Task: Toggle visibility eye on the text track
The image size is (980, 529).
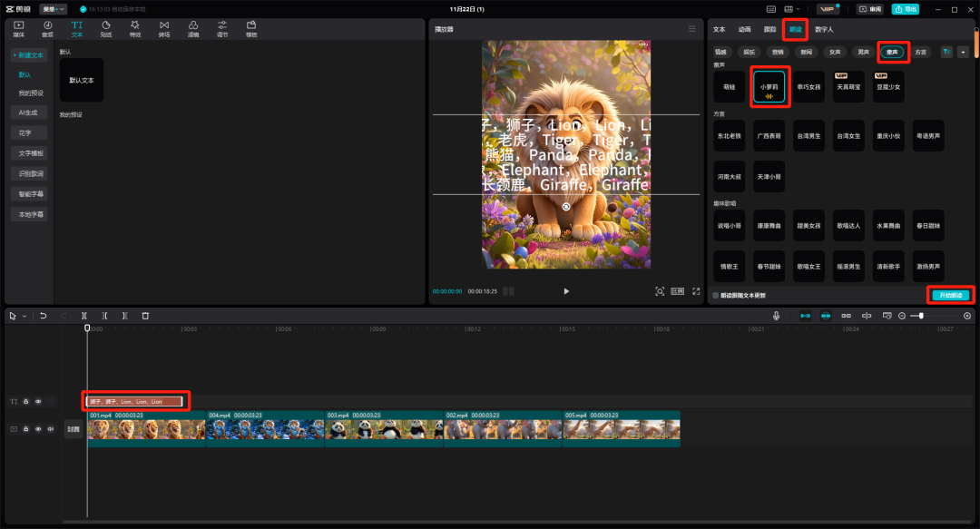Action: click(x=38, y=401)
